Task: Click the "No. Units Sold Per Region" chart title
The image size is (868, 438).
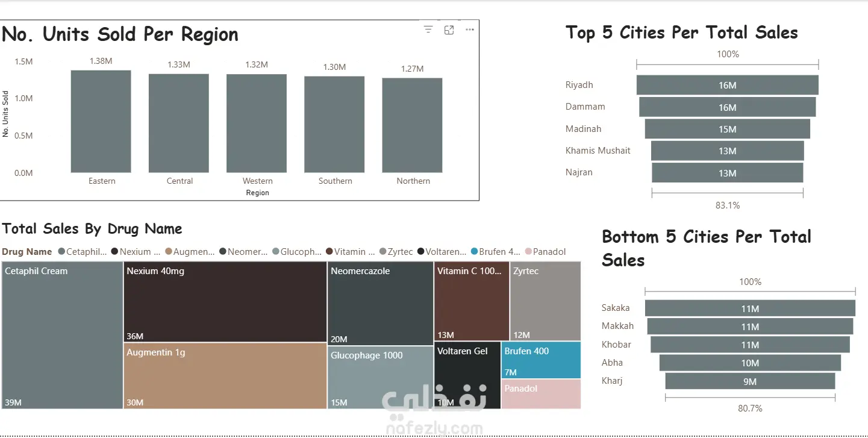Action: (x=120, y=34)
